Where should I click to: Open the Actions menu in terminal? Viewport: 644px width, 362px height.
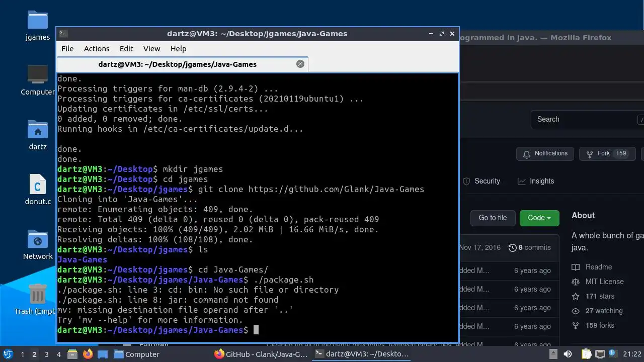tap(97, 49)
